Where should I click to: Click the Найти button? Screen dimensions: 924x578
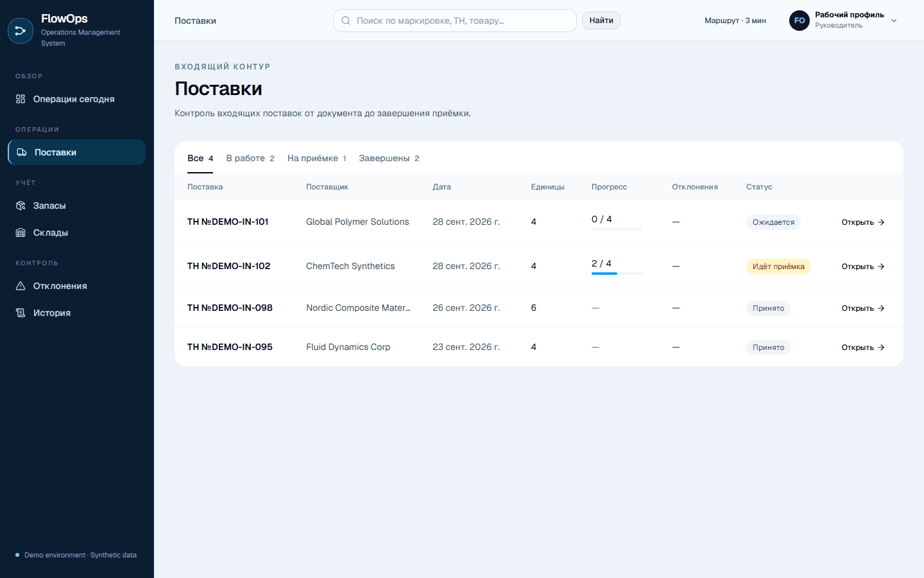tap(601, 21)
